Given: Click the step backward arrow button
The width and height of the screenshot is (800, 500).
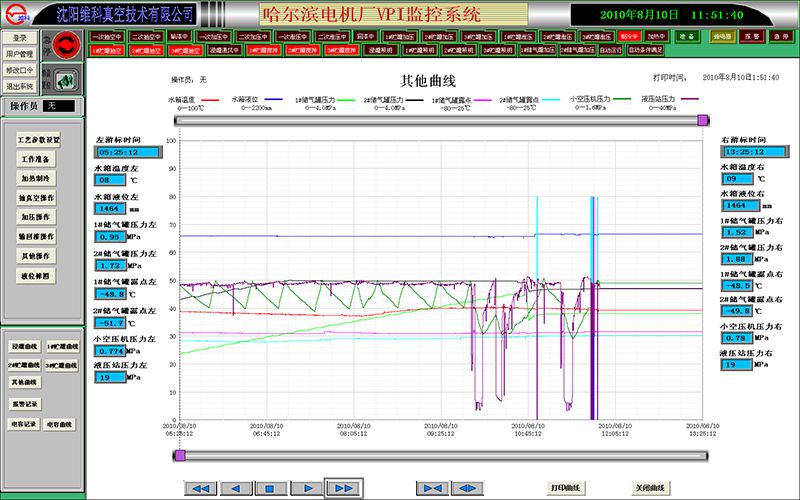Looking at the screenshot, I should pyautogui.click(x=236, y=488).
